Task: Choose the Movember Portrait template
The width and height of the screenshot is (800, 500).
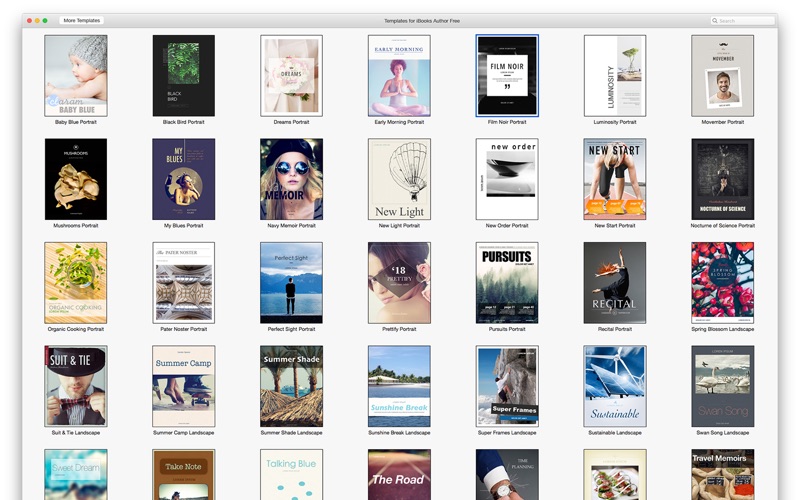Action: 722,76
